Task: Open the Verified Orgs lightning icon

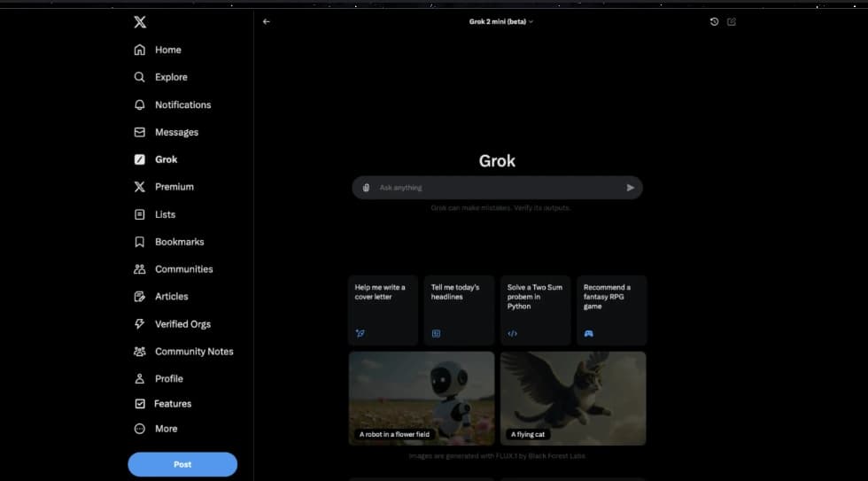Action: [x=140, y=324]
